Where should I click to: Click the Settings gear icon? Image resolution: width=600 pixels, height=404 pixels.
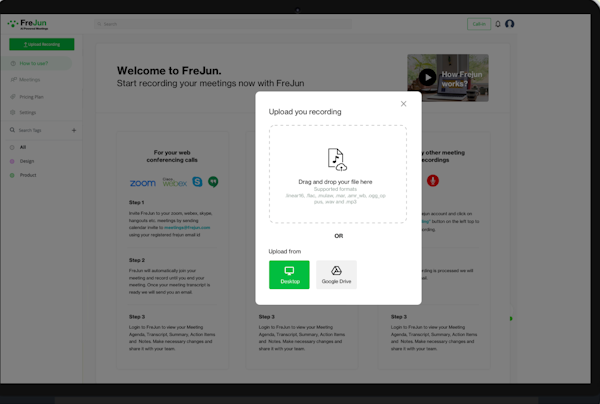[x=13, y=112]
